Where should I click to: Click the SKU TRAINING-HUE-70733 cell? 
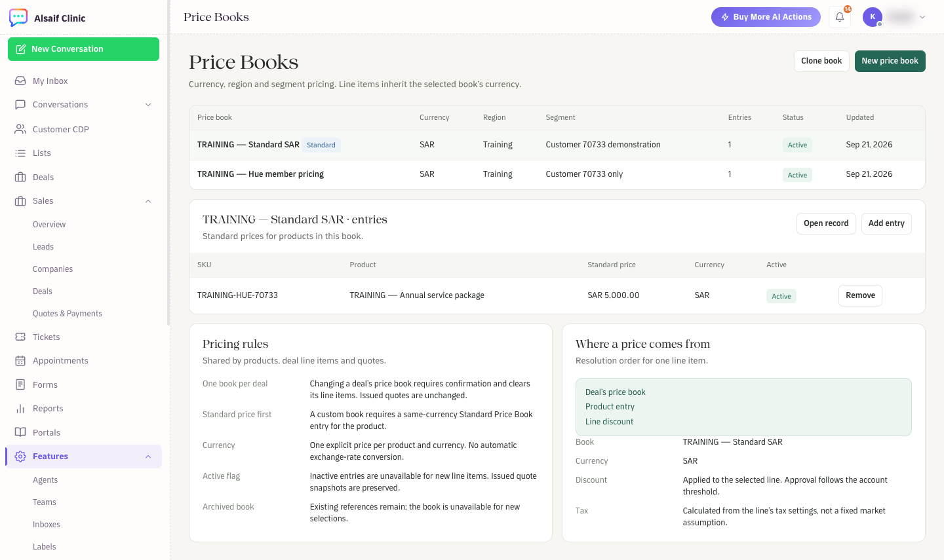[237, 295]
